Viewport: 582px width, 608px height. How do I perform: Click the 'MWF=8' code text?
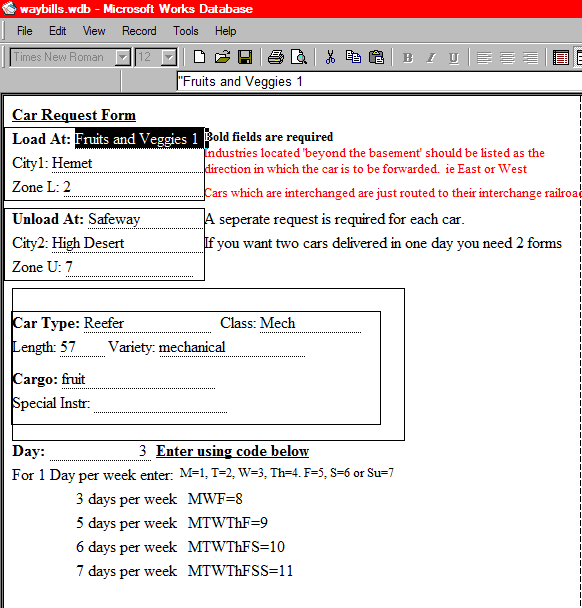(x=215, y=499)
